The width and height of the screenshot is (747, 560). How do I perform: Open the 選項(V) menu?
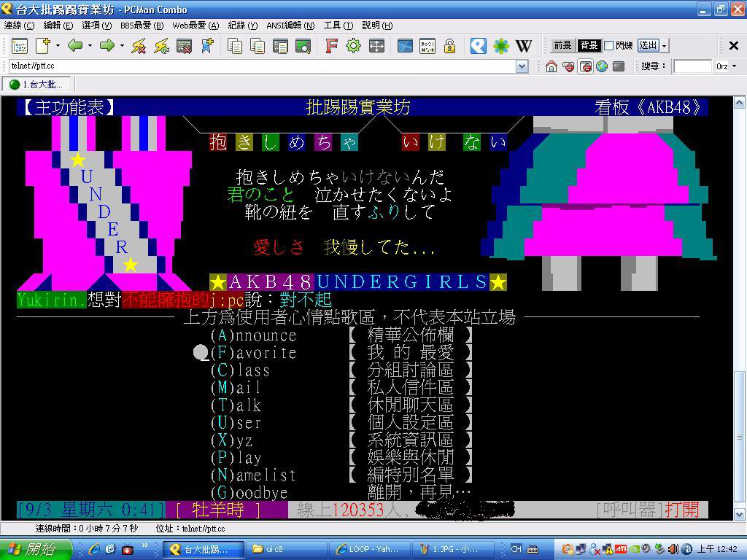click(97, 26)
